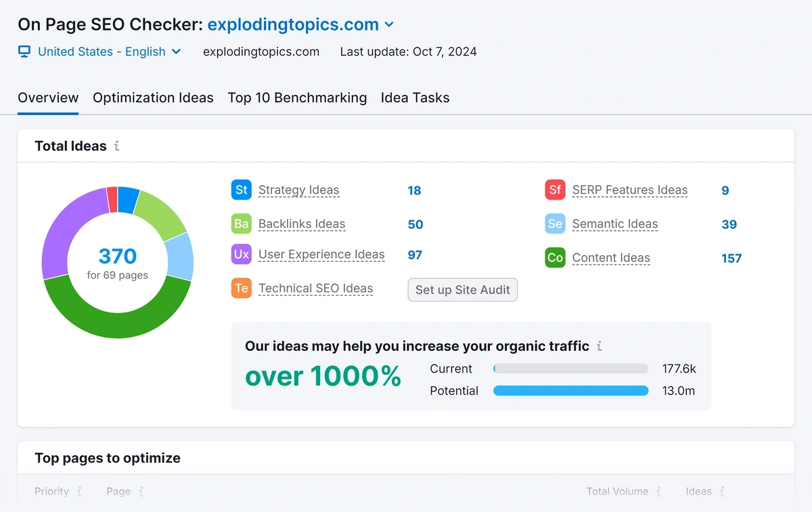812x512 pixels.
Task: Open the Strategy Ideas link
Action: pyautogui.click(x=298, y=190)
